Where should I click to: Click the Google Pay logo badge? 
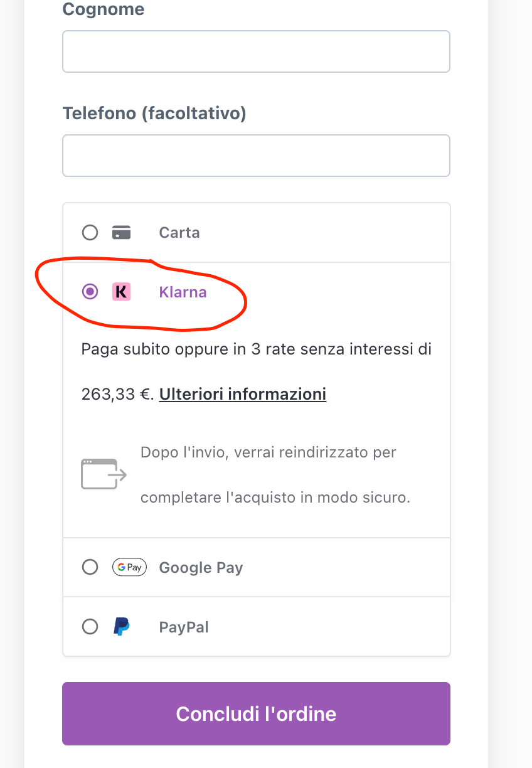click(129, 567)
